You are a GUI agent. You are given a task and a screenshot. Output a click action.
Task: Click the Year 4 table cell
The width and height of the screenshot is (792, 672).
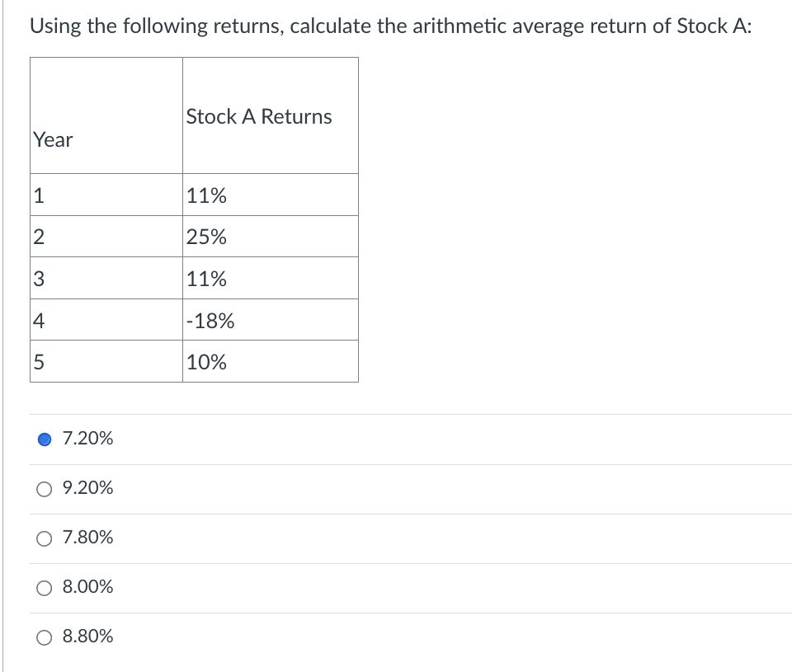106,321
